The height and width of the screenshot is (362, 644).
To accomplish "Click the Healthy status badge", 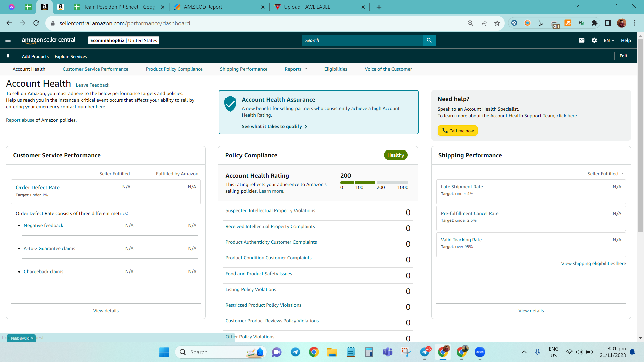I will [395, 155].
